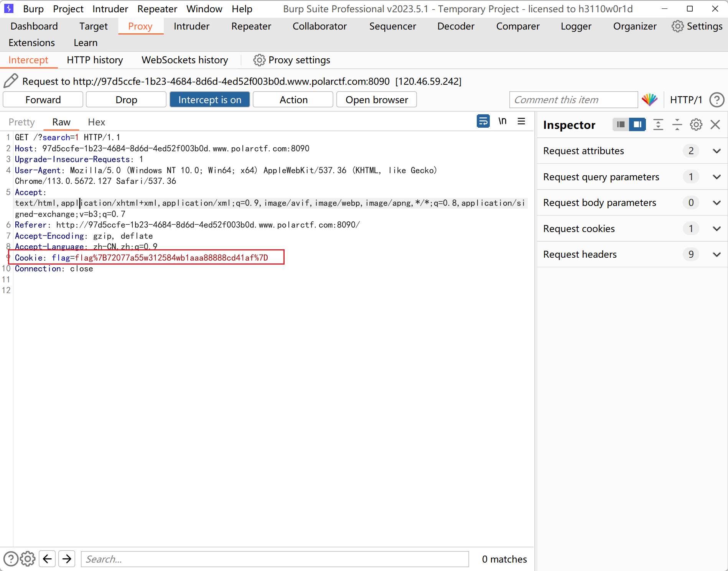The image size is (728, 571).
Task: Open the Intruder menu in menu bar
Action: pos(110,9)
